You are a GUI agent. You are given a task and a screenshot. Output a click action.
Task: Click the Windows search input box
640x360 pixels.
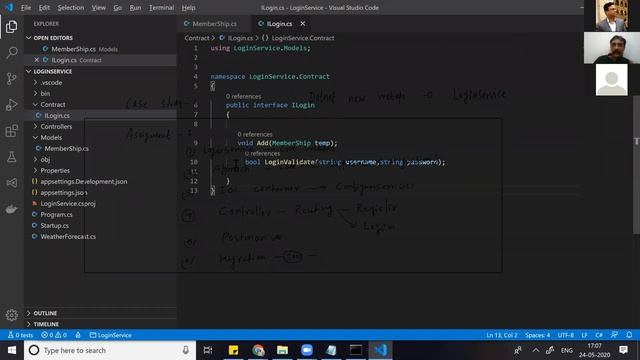tap(110, 350)
